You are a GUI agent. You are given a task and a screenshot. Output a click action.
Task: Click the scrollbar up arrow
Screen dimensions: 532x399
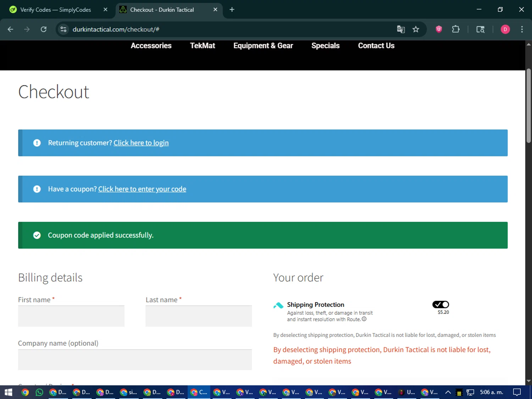528,44
